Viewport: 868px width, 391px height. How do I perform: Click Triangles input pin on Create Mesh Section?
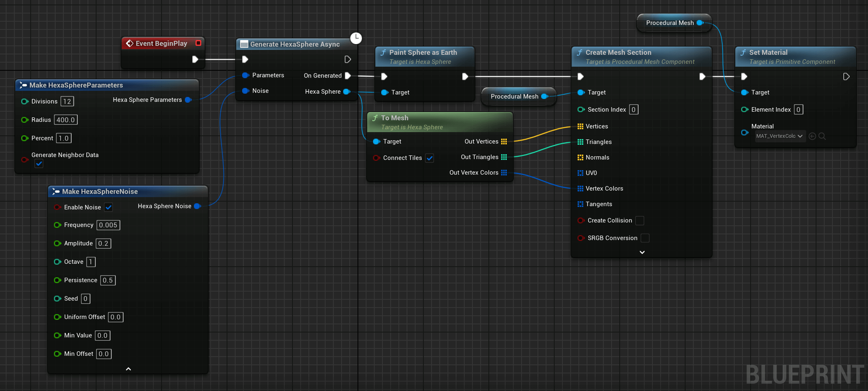click(580, 142)
